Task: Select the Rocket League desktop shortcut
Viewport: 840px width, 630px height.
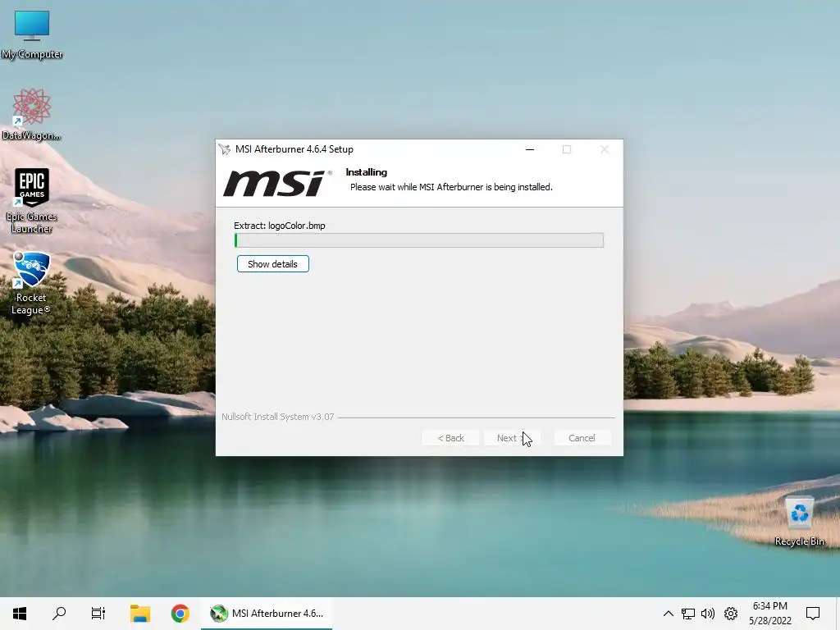Action: [32, 283]
